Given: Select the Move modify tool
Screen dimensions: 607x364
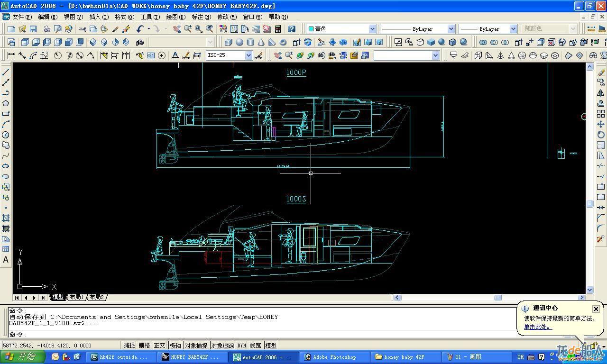Looking at the screenshot, I should point(601,124).
